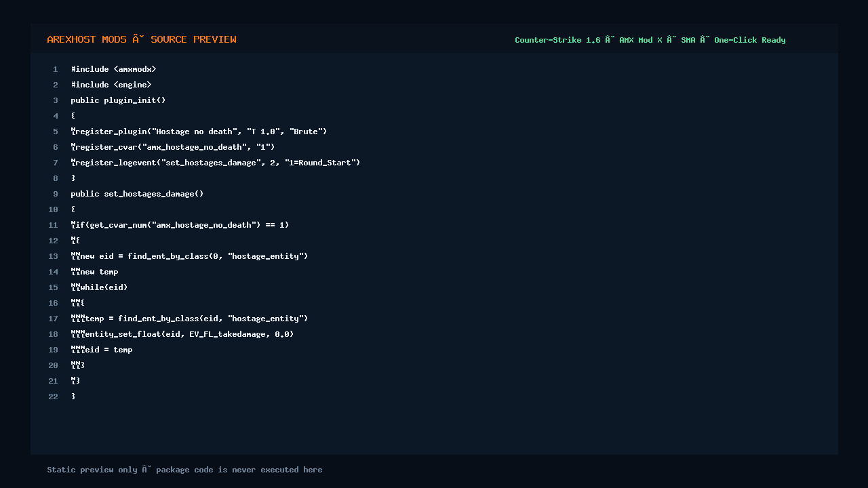This screenshot has height=488, width=868.
Task: Click the 'Static preview only' footer note
Action: coord(184,470)
